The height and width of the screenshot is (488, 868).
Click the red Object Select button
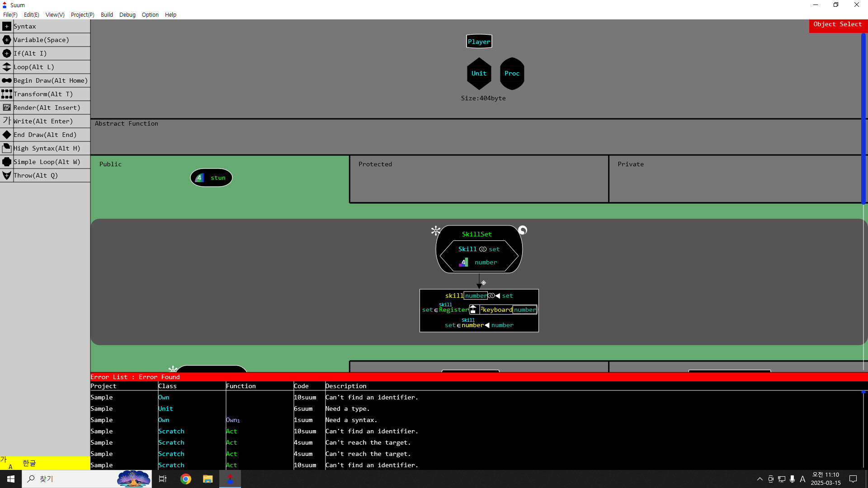[x=838, y=25]
